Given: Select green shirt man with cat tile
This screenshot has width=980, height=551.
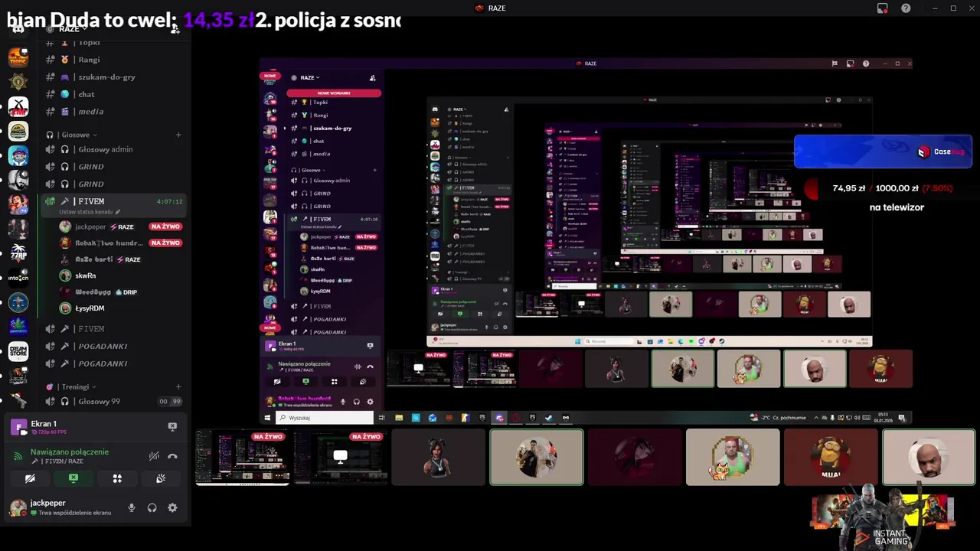Looking at the screenshot, I should (x=733, y=458).
